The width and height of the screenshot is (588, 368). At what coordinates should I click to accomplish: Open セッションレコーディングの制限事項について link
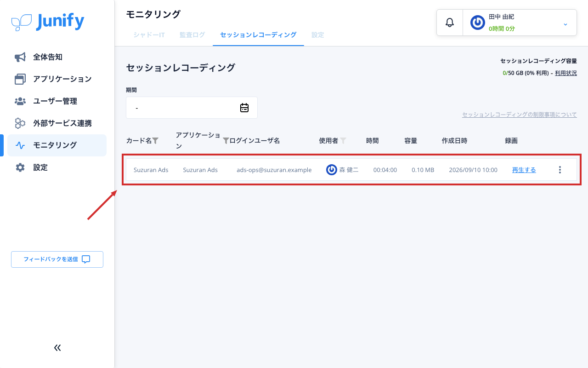point(520,115)
